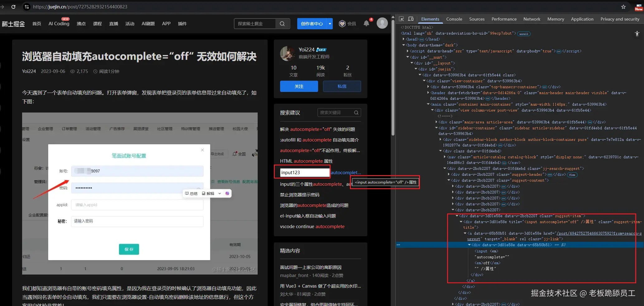
Task: Click the search icon in the 搜索建议 panel
Action: point(356,112)
